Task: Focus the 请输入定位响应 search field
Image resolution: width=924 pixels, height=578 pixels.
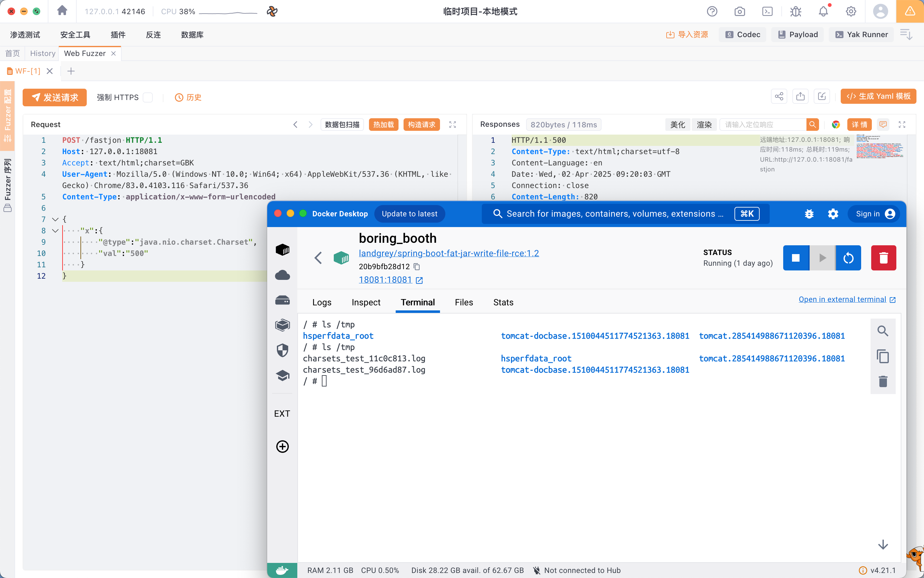Action: tap(762, 125)
